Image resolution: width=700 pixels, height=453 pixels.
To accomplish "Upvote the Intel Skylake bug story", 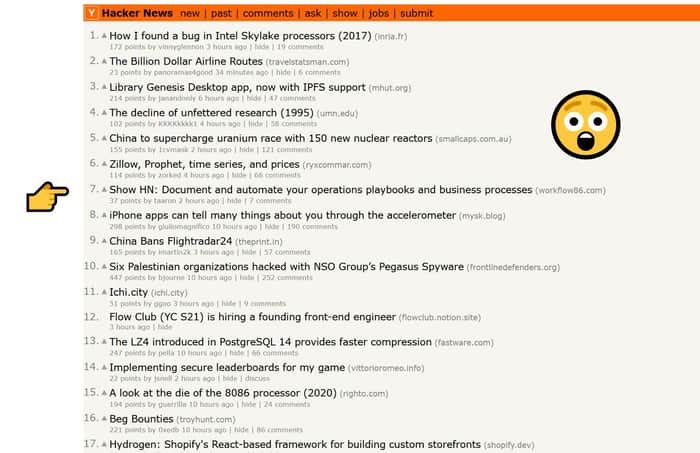I will (x=104, y=36).
